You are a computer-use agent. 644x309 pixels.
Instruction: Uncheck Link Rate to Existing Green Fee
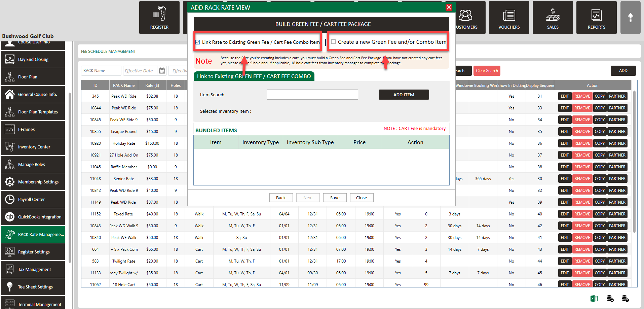pyautogui.click(x=198, y=42)
